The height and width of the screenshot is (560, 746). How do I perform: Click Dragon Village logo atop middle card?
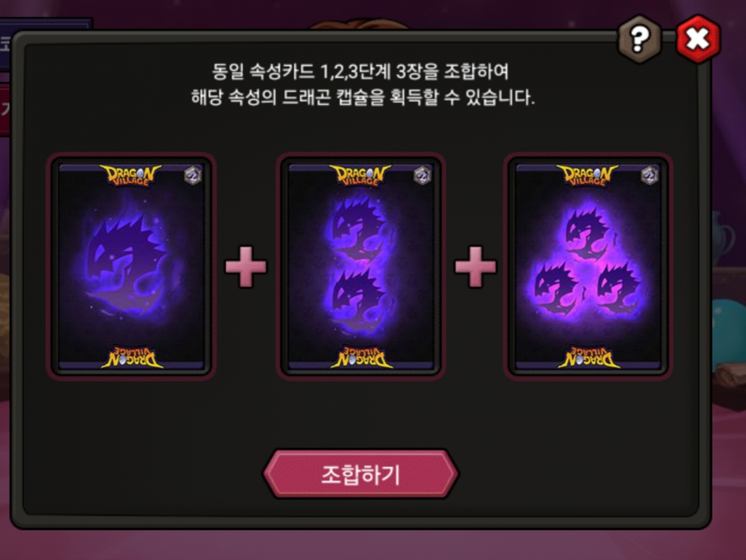pos(360,176)
